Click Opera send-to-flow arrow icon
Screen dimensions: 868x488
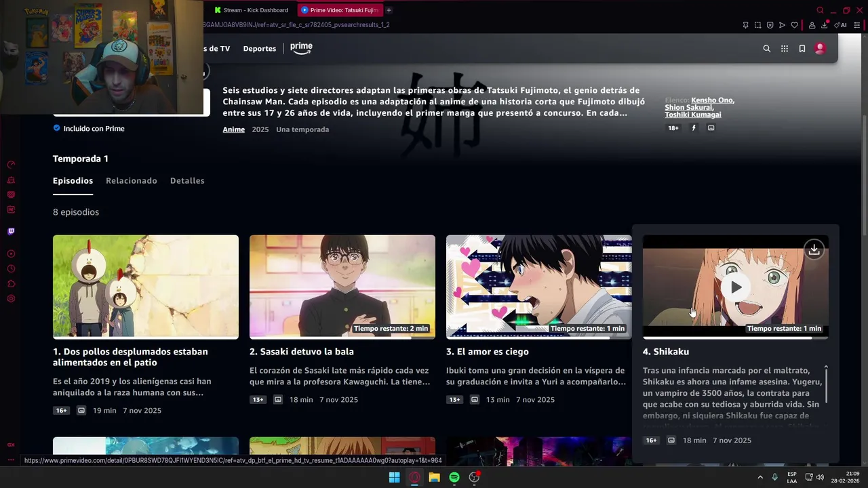pos(782,25)
